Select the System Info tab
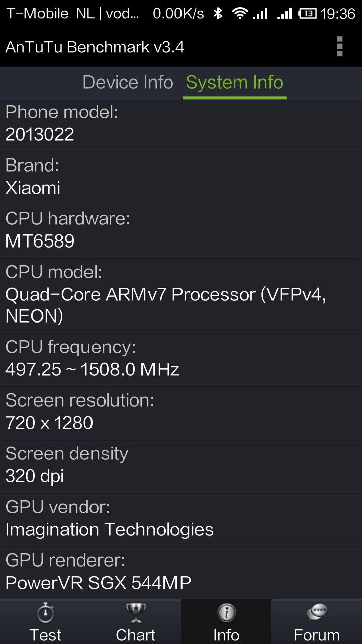 pyautogui.click(x=234, y=83)
